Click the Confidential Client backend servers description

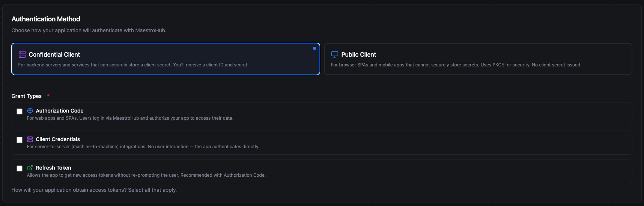(x=133, y=65)
